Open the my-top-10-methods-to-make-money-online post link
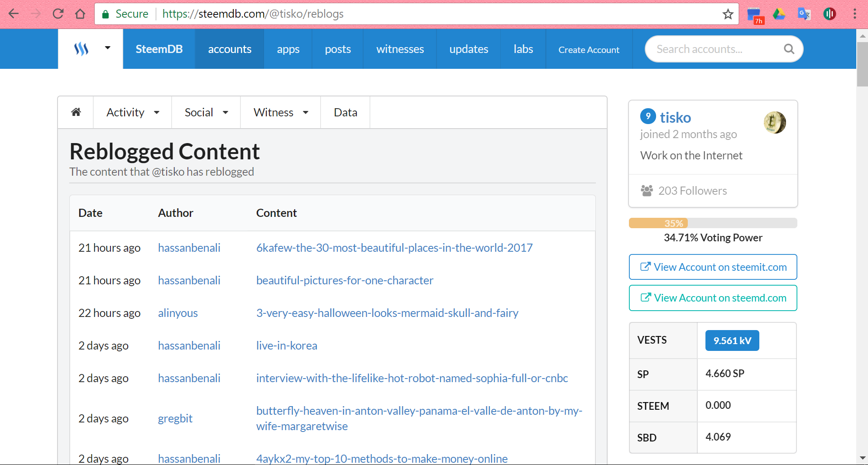The height and width of the screenshot is (465, 868). pos(382,458)
